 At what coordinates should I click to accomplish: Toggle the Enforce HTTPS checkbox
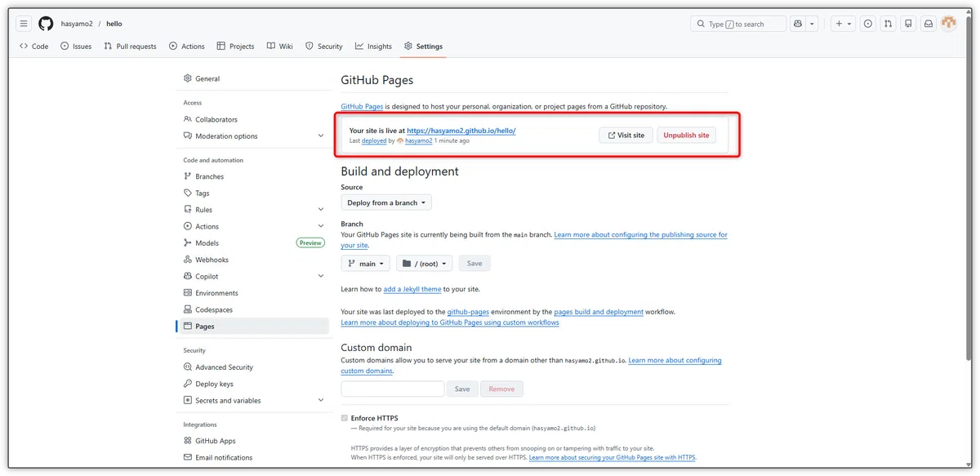(345, 418)
